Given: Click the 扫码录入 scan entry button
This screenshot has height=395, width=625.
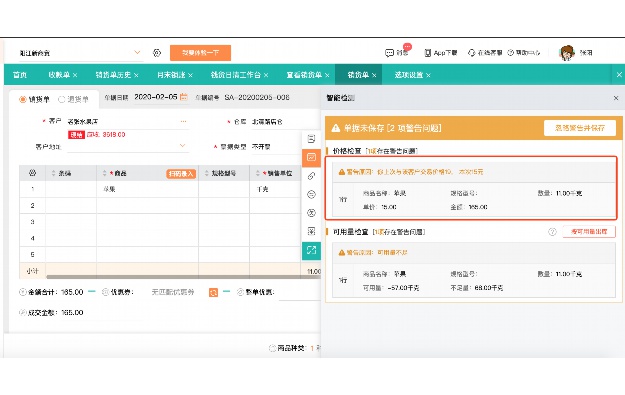Looking at the screenshot, I should [181, 173].
